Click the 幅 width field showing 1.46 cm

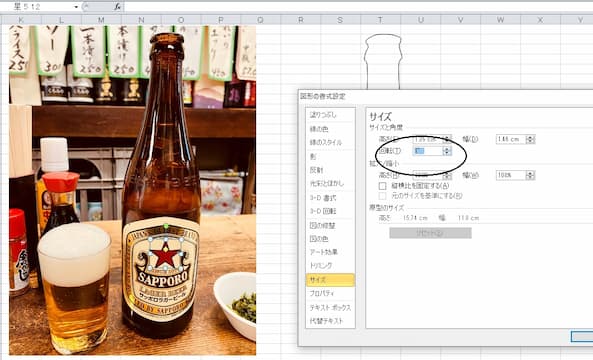[511, 139]
